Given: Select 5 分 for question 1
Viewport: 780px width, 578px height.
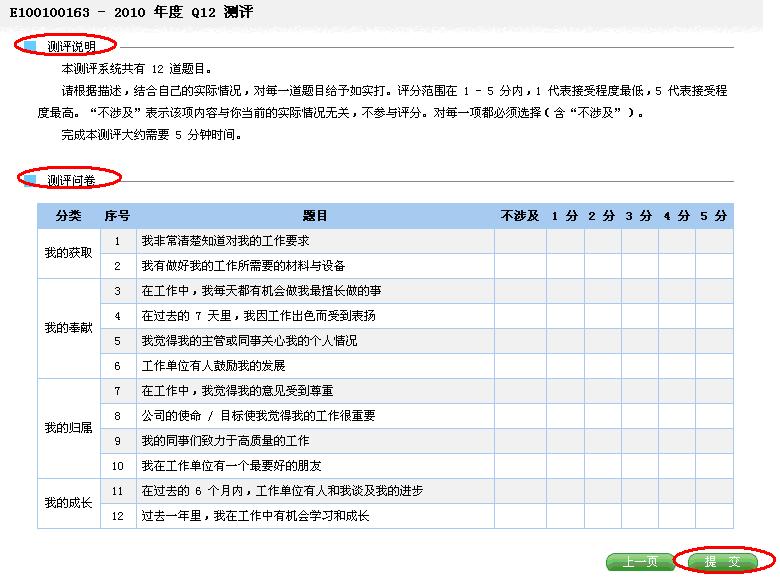Looking at the screenshot, I should coord(714,241).
